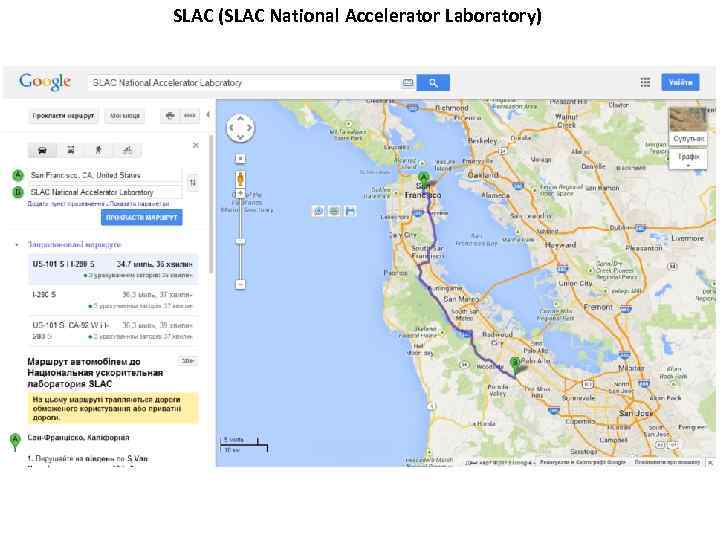Click the zoom slider handle

240,241
